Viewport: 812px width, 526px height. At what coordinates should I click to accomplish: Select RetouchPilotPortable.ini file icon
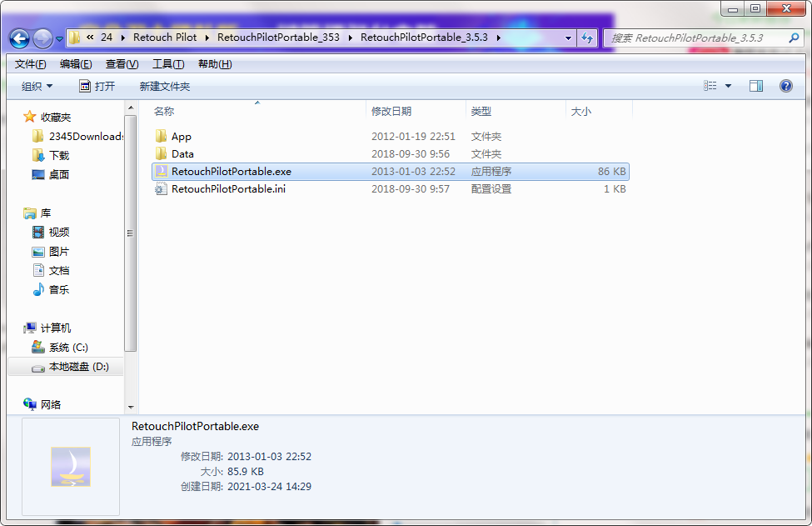coord(161,189)
